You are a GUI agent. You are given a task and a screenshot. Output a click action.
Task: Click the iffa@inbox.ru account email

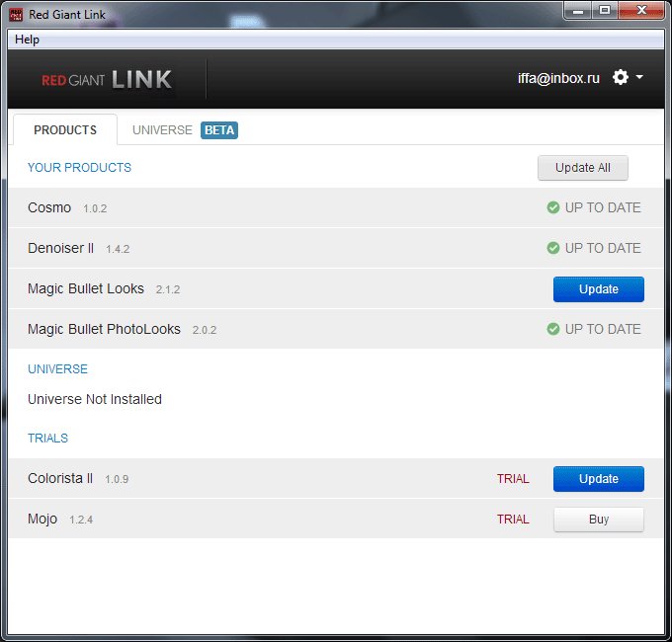coord(558,78)
